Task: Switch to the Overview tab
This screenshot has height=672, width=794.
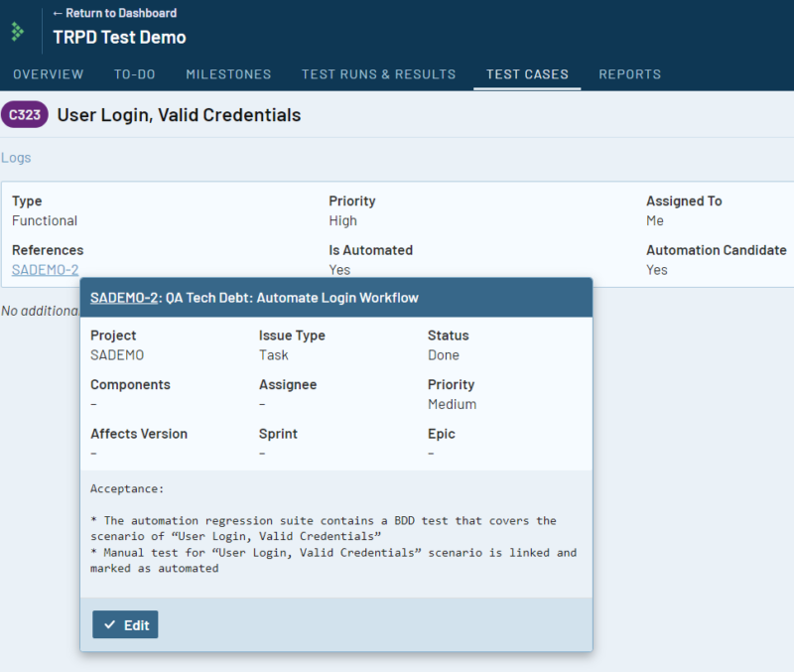Action: point(48,74)
